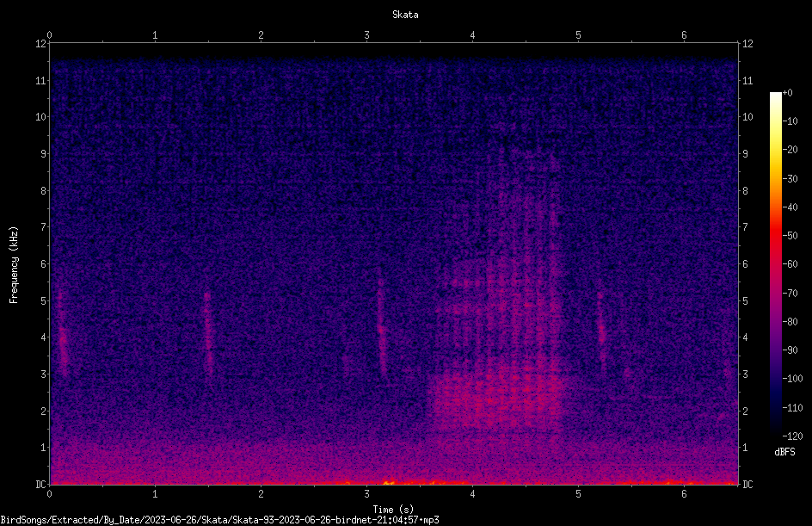Click the '-90' color bar label
The image size is (812, 526).
(790, 350)
